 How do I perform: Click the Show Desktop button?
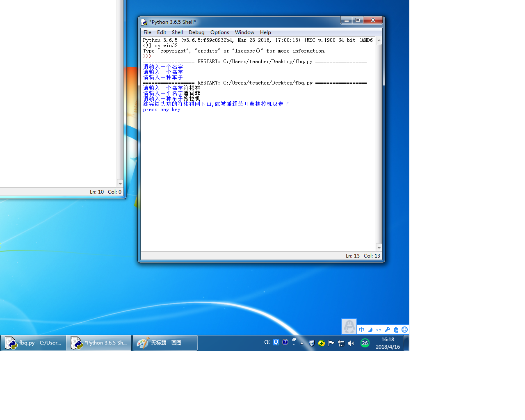406,343
